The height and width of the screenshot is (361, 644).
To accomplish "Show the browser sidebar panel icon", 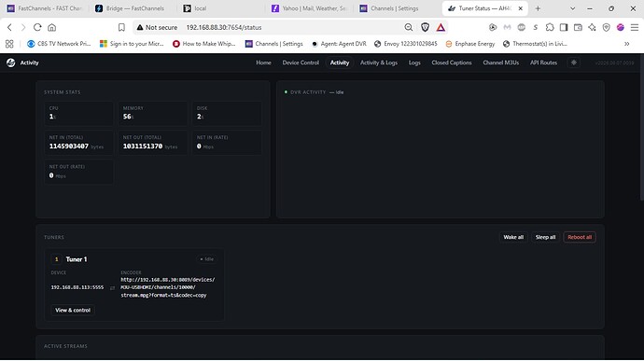I will [x=564, y=27].
